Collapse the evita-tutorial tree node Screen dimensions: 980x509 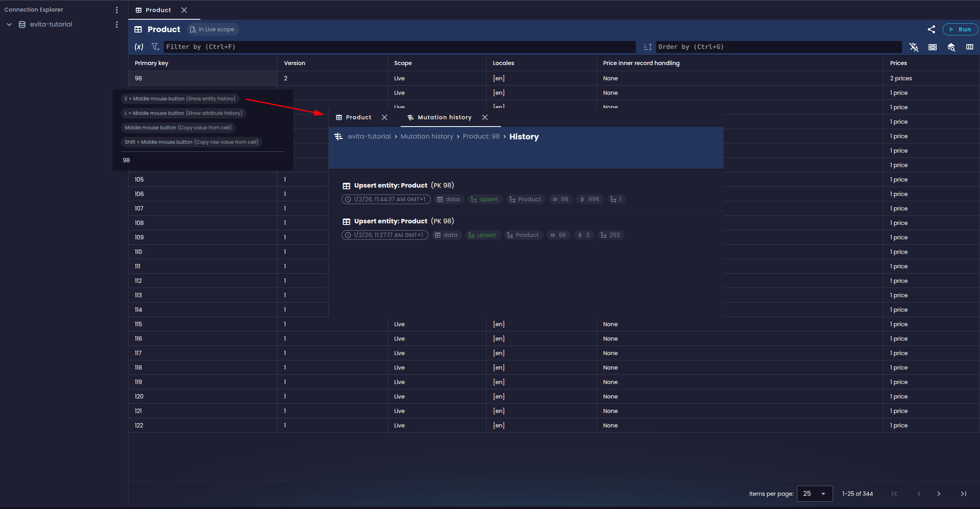point(9,25)
